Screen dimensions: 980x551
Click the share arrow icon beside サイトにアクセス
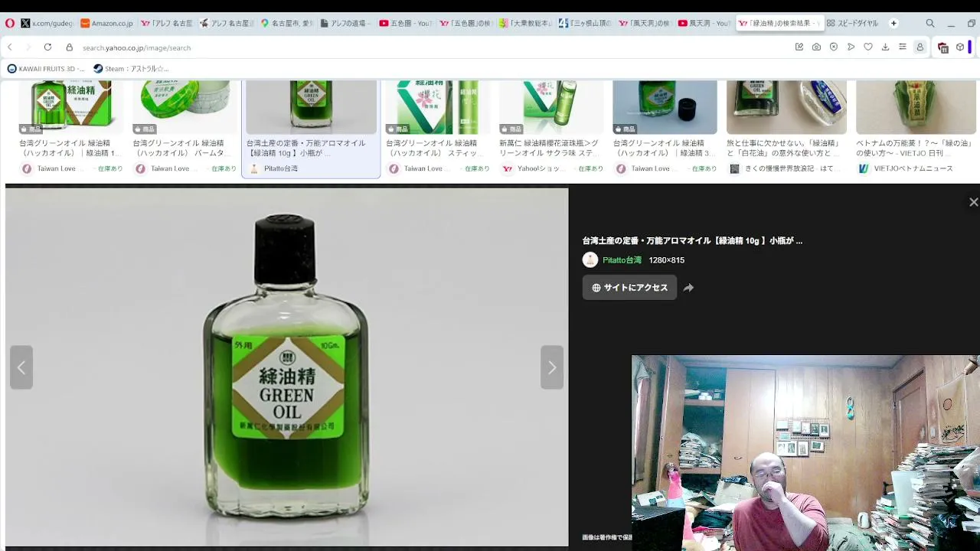688,288
